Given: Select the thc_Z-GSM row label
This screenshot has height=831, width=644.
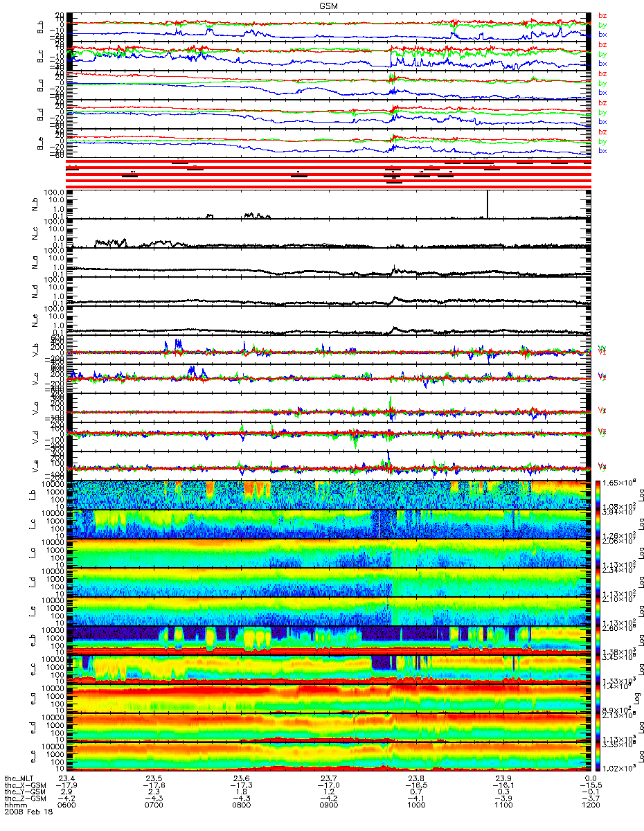Looking at the screenshot, I should click(x=24, y=800).
